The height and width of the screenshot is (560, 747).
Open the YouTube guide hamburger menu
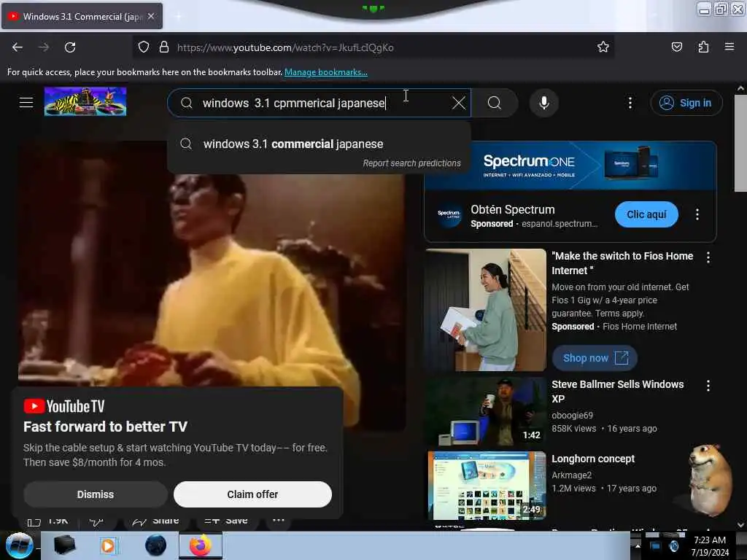pyautogui.click(x=26, y=102)
